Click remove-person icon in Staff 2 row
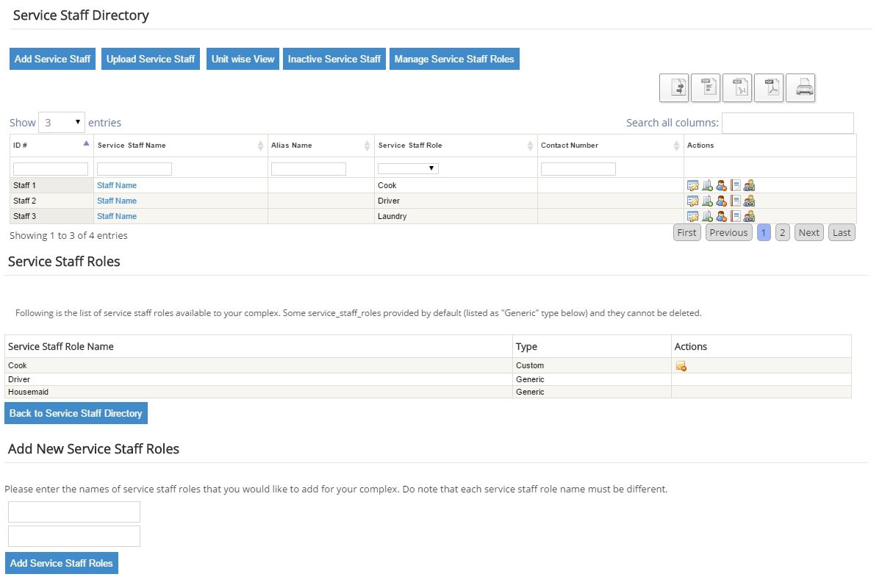Image resolution: width=882 pixels, height=588 pixels. pyautogui.click(x=721, y=201)
